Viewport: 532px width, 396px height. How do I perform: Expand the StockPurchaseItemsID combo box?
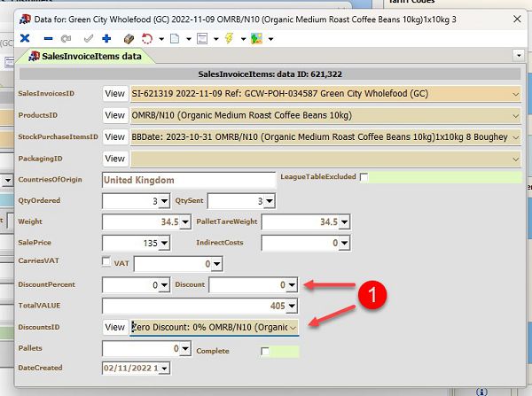(x=515, y=137)
